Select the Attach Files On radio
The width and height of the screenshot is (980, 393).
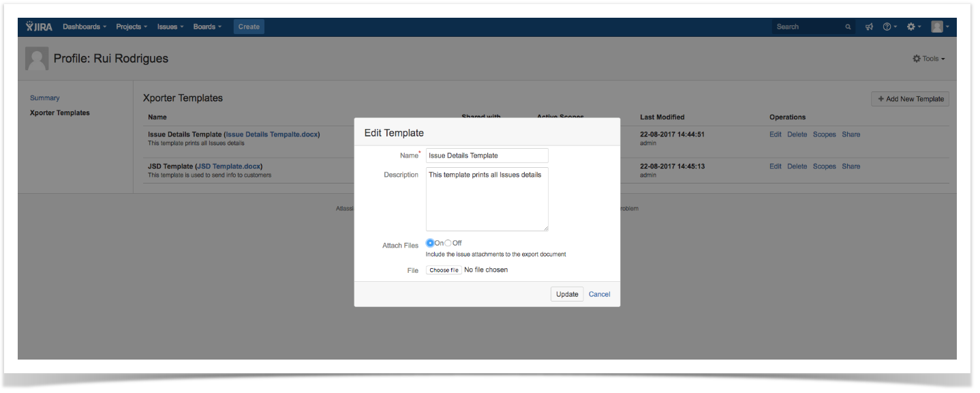click(430, 243)
